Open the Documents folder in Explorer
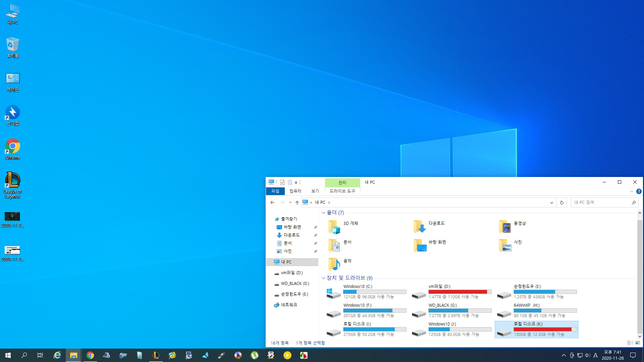Screen dimensions: 644x362 pyautogui.click(x=340, y=246)
